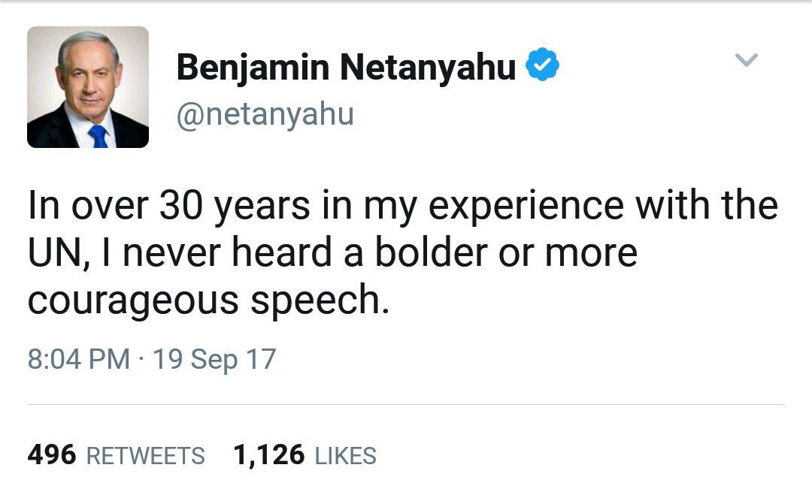View the list of 1,126 likes
This screenshot has height=504, width=812.
(x=304, y=454)
